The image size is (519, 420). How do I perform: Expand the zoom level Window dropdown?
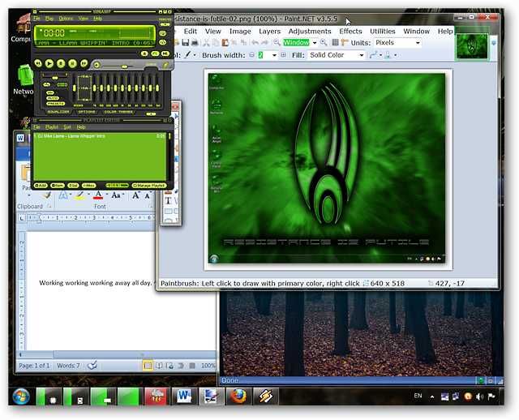coord(315,43)
